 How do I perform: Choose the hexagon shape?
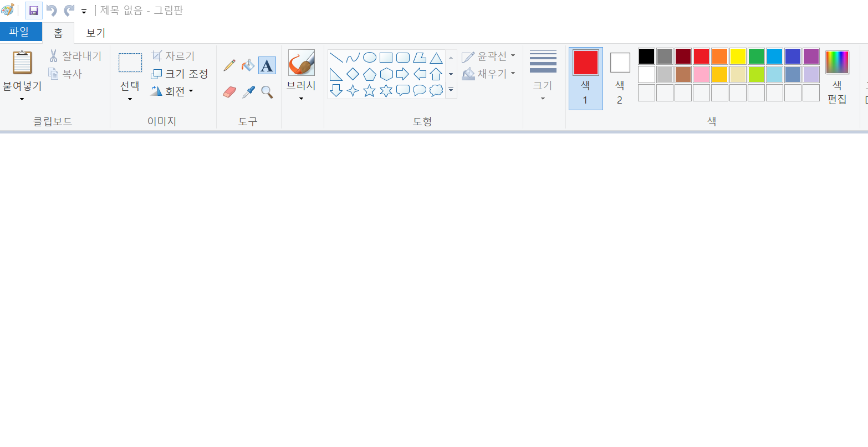386,74
